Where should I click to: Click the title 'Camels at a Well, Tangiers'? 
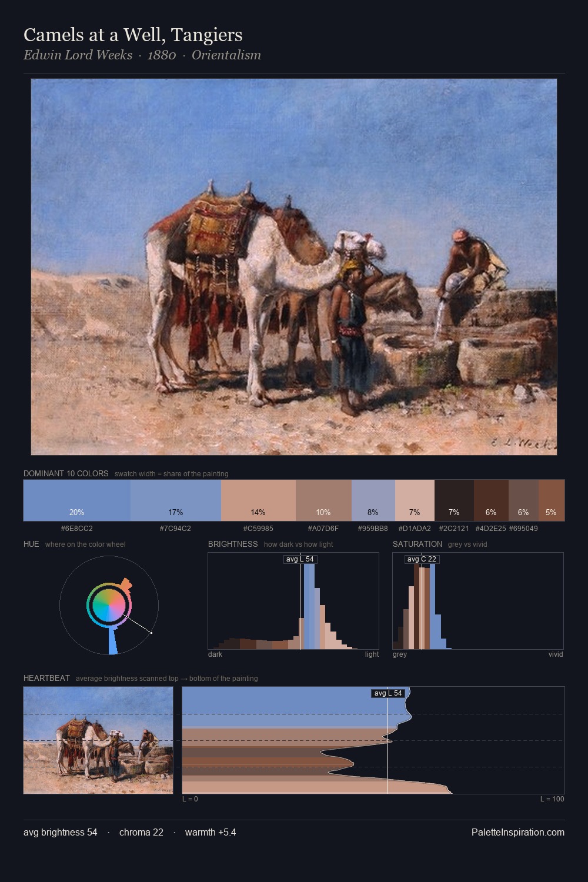(133, 35)
